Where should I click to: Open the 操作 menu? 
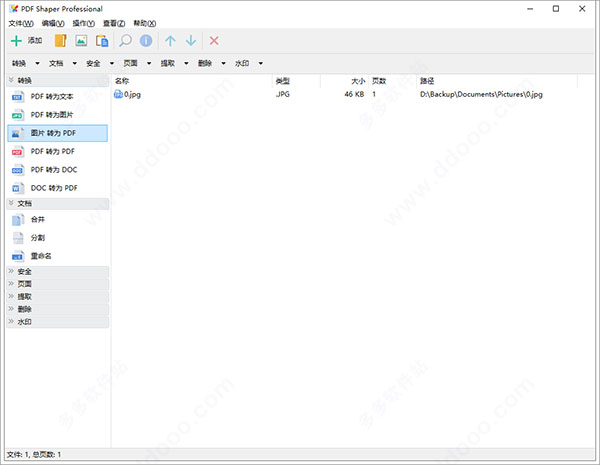coord(84,24)
